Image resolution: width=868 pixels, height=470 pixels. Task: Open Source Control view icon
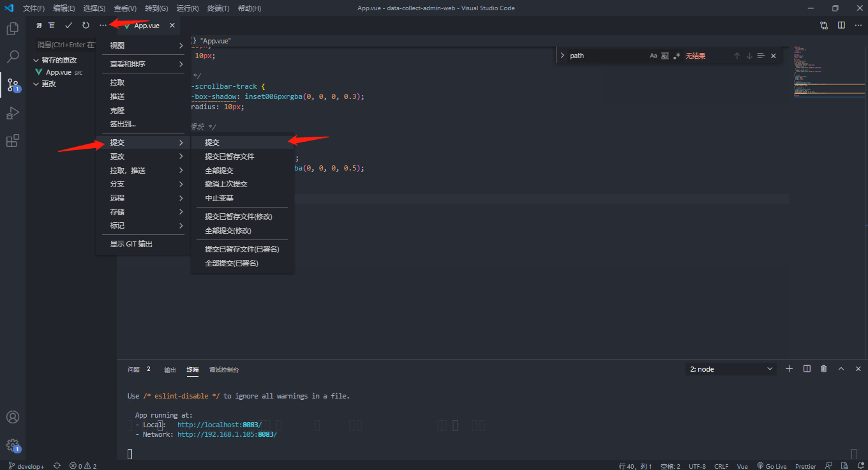pyautogui.click(x=12, y=85)
